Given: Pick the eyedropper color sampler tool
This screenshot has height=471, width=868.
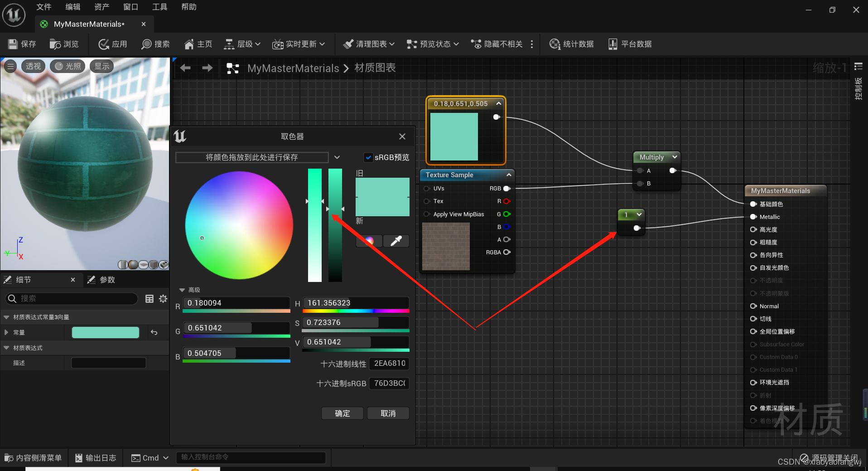Looking at the screenshot, I should coord(396,241).
